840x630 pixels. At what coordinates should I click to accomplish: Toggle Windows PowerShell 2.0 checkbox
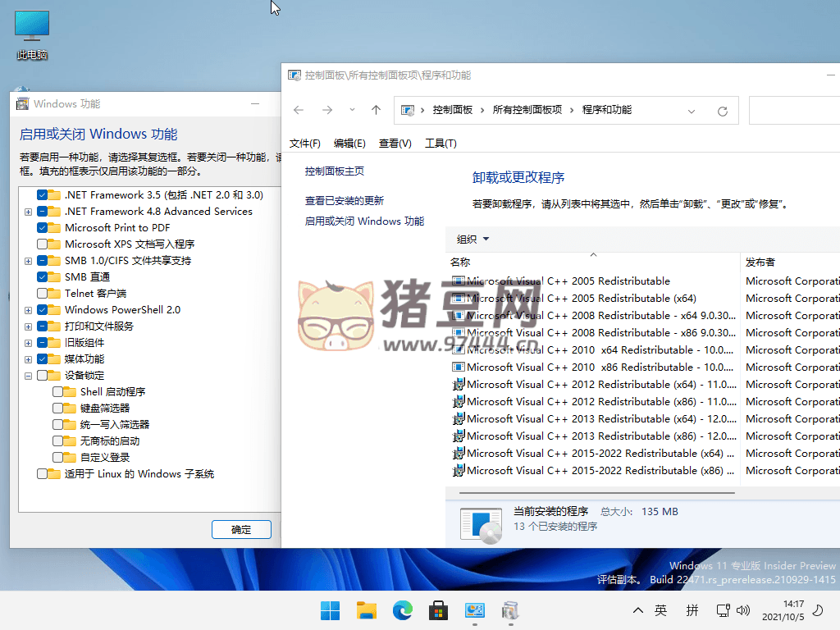(43, 309)
